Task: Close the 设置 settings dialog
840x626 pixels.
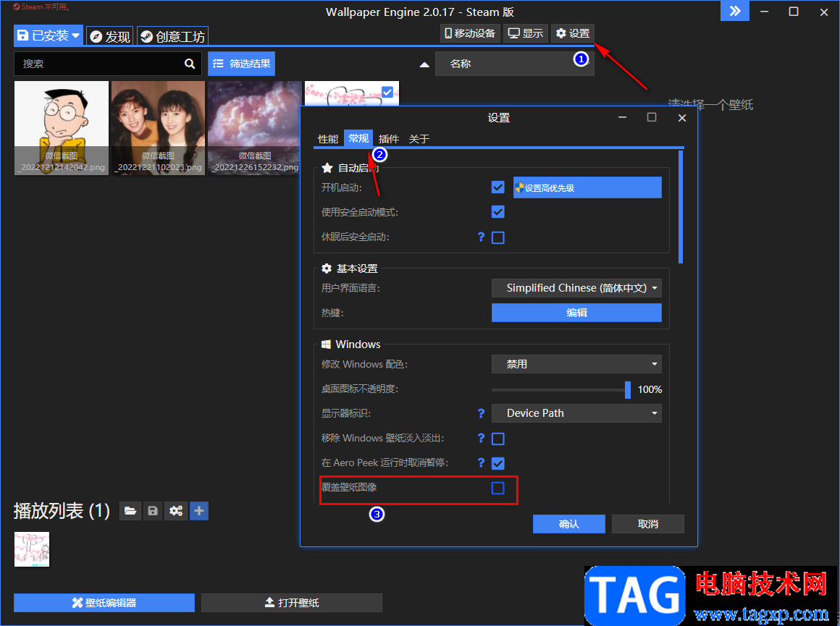Action: click(682, 118)
